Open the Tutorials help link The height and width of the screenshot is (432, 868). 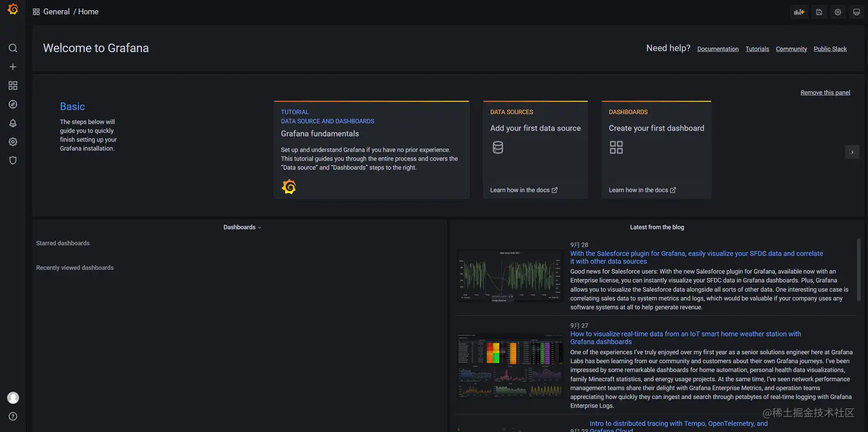[x=757, y=49]
